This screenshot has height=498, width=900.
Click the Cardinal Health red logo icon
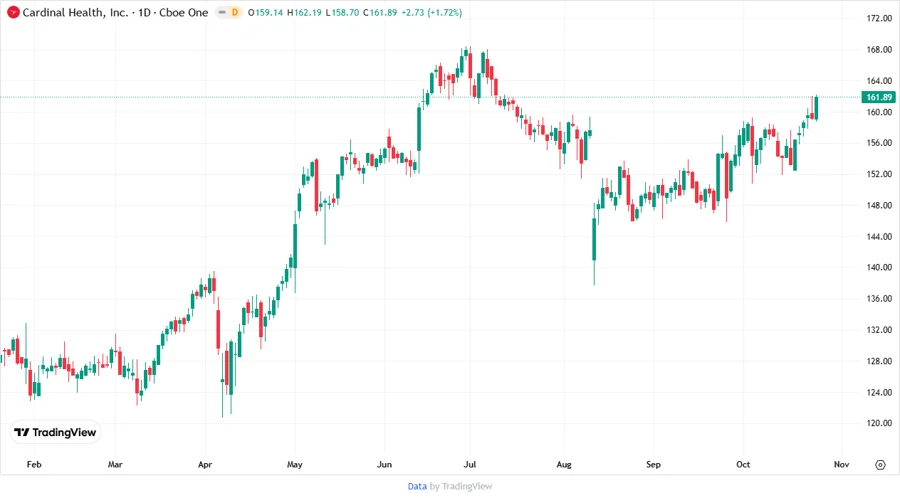click(x=13, y=13)
